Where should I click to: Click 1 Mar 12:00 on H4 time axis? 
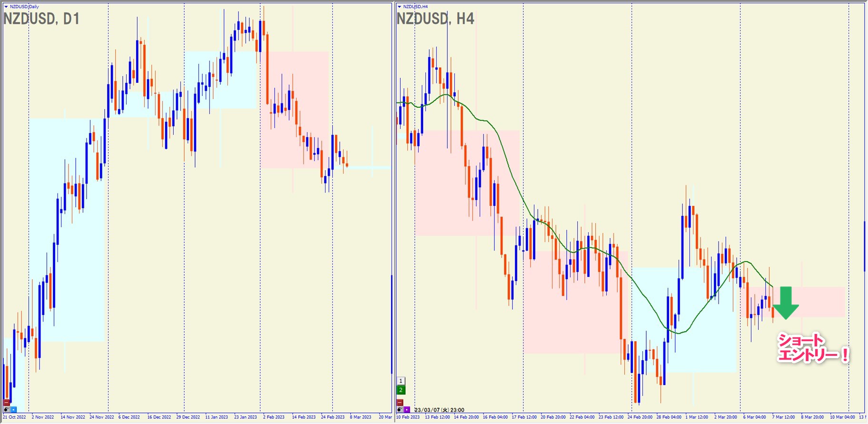click(x=697, y=417)
